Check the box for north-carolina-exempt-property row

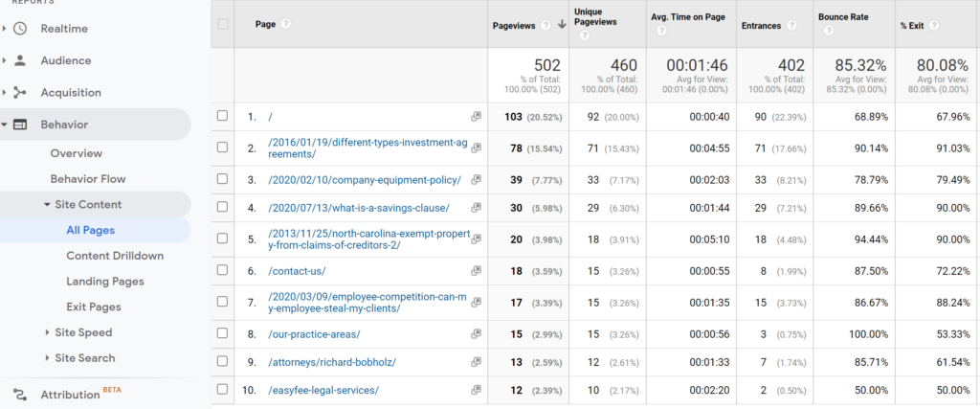coord(222,239)
